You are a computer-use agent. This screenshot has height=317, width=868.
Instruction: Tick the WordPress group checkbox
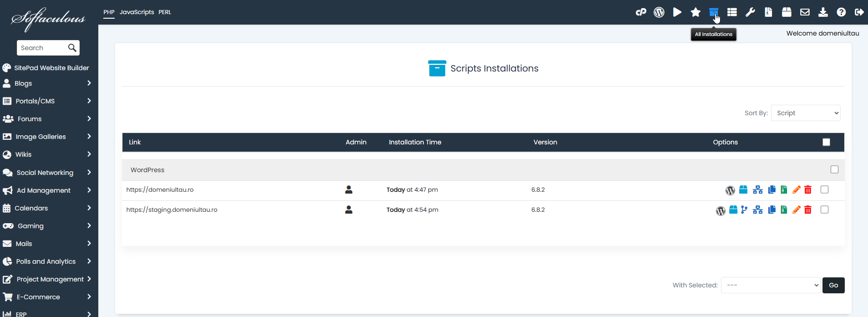coord(834,169)
